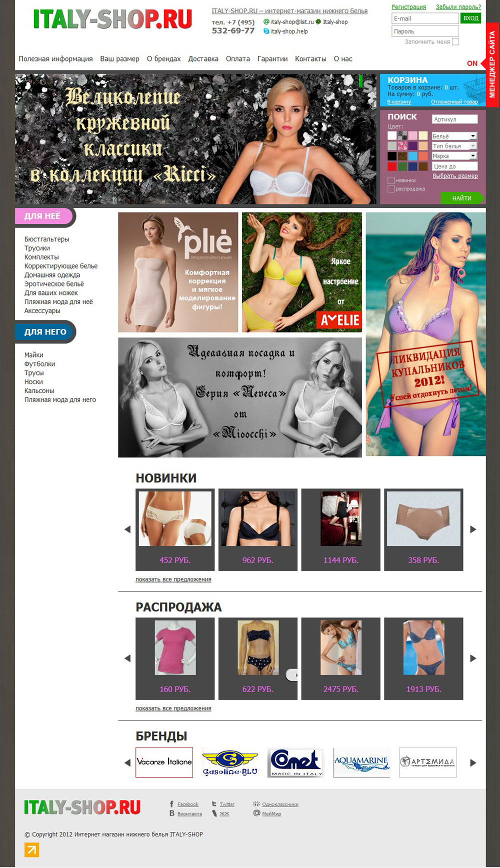The width and height of the screenshot is (500, 868).
Task: Show next items in Новинки carousel
Action: coord(473,529)
